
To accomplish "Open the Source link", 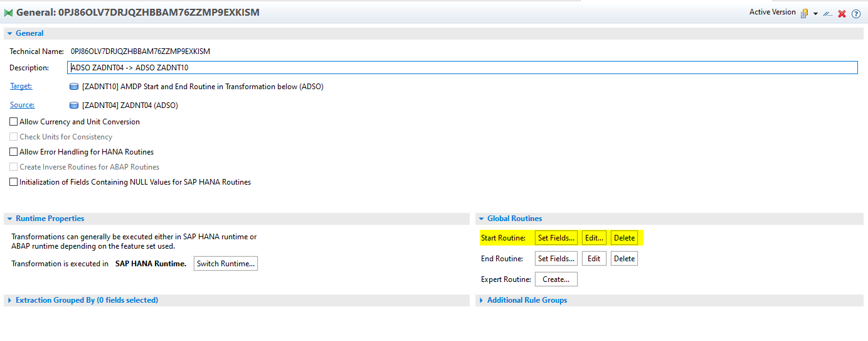I will click(22, 105).
